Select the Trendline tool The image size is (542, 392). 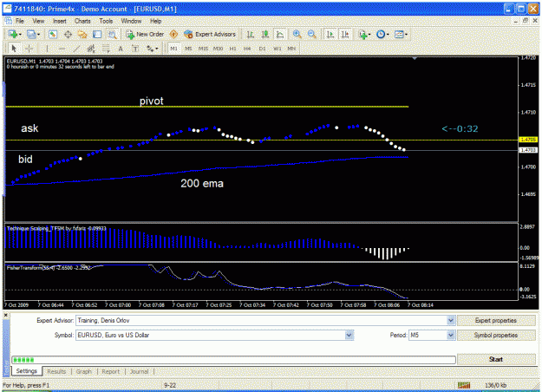(76, 49)
